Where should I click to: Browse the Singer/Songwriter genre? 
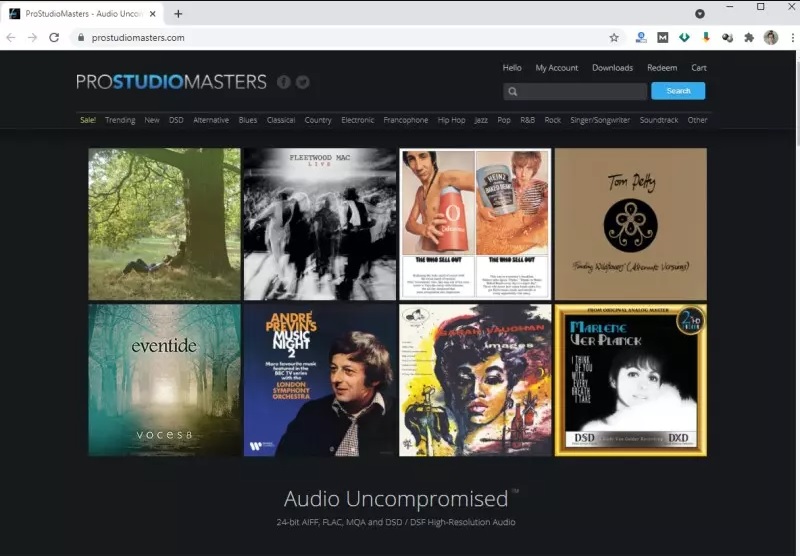(x=600, y=120)
